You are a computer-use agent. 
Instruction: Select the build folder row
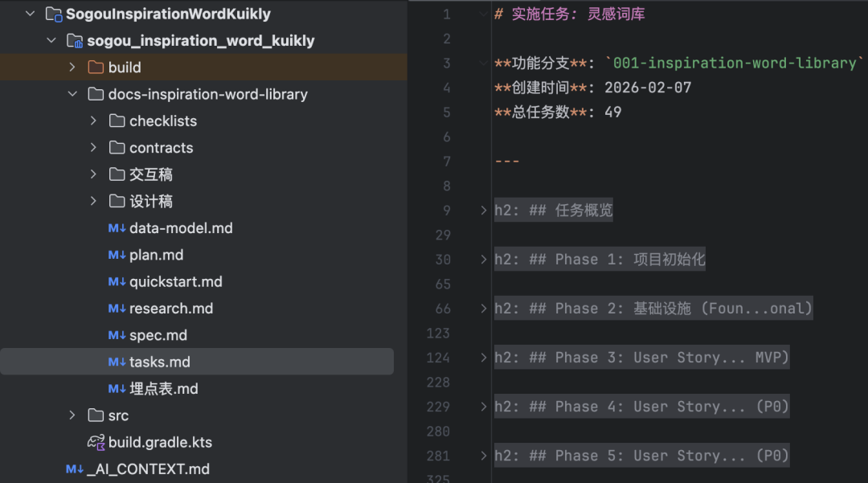point(203,68)
